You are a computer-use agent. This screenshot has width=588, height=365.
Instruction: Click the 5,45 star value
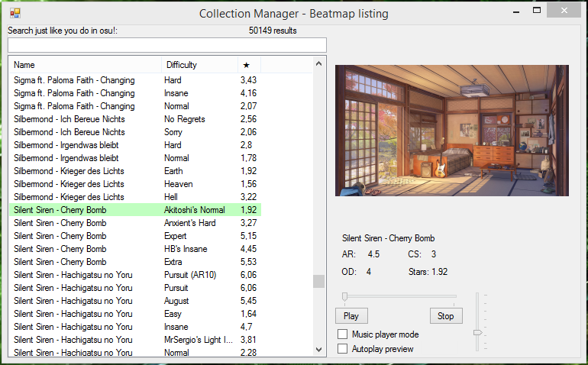pos(249,301)
